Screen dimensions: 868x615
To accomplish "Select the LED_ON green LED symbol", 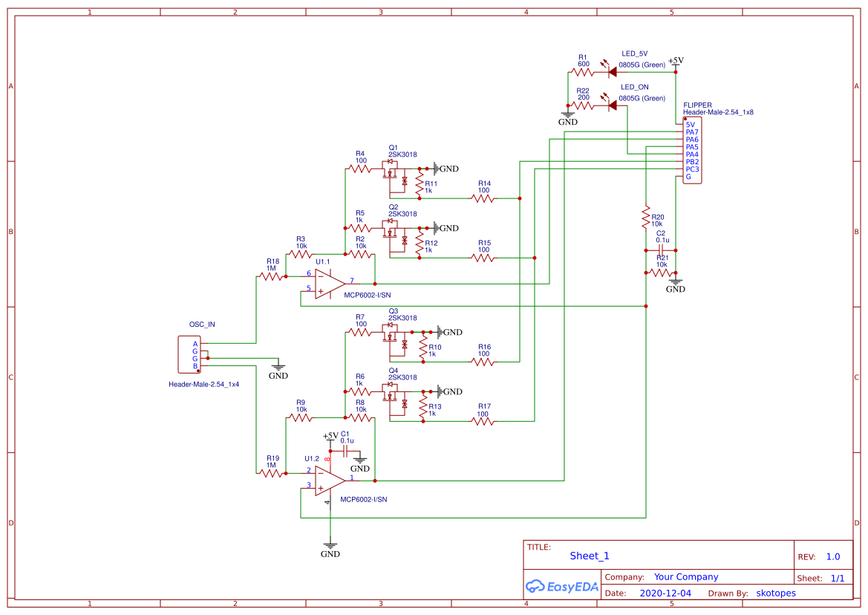I will click(x=611, y=104).
